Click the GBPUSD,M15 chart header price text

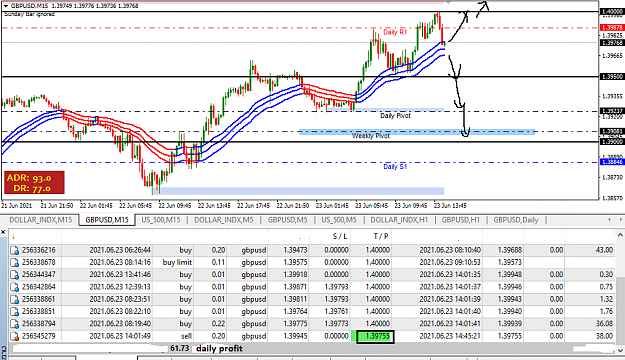(x=74, y=6)
